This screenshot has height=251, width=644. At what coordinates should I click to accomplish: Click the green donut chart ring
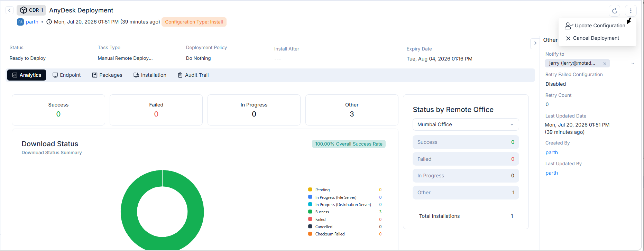tap(129, 212)
